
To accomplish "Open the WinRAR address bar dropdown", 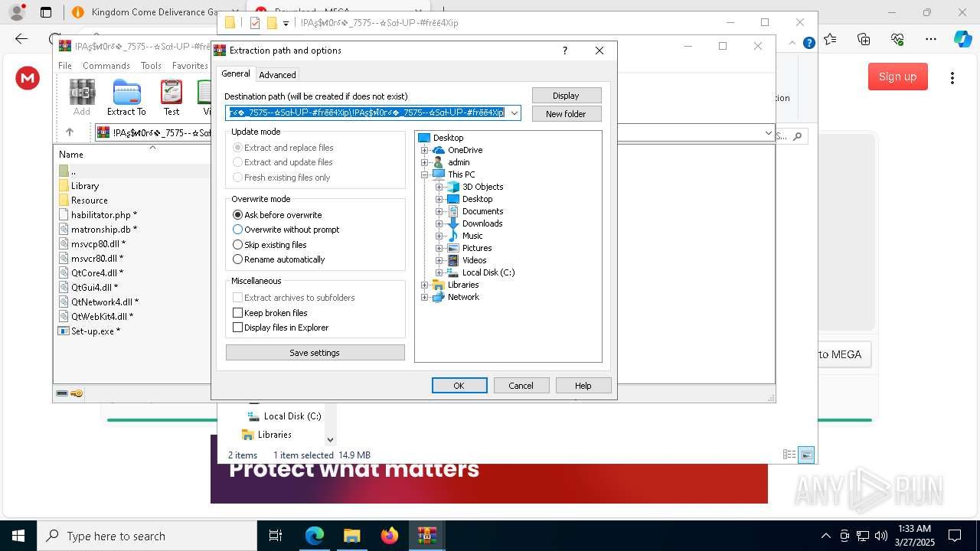I will pyautogui.click(x=769, y=133).
